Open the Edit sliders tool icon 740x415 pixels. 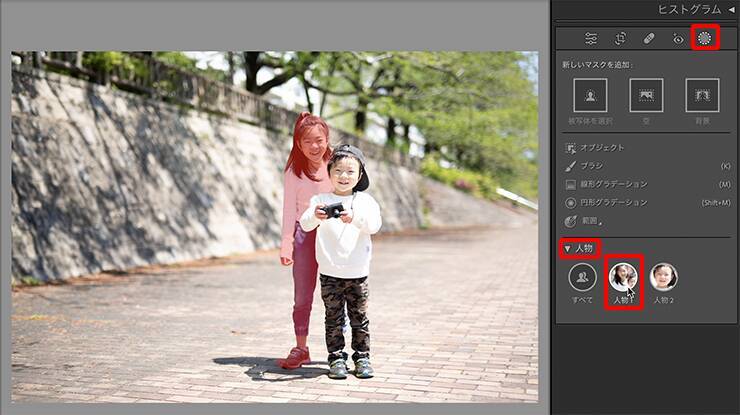pyautogui.click(x=591, y=39)
